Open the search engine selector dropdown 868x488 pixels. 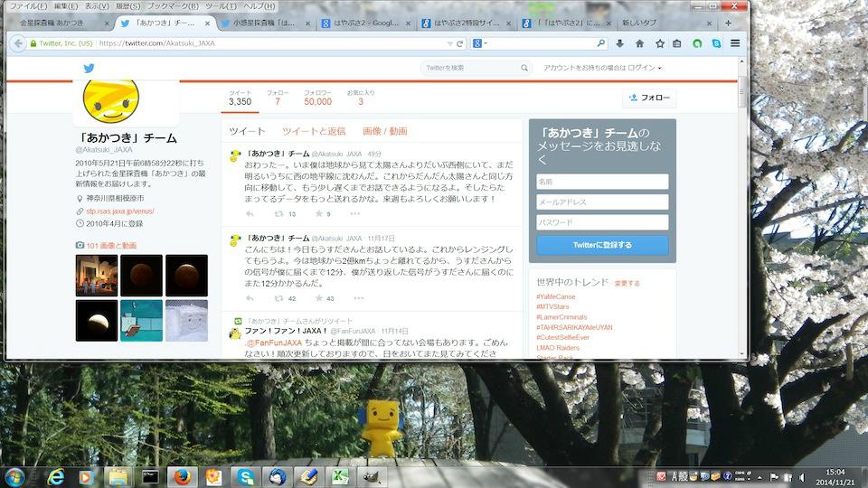(479, 43)
